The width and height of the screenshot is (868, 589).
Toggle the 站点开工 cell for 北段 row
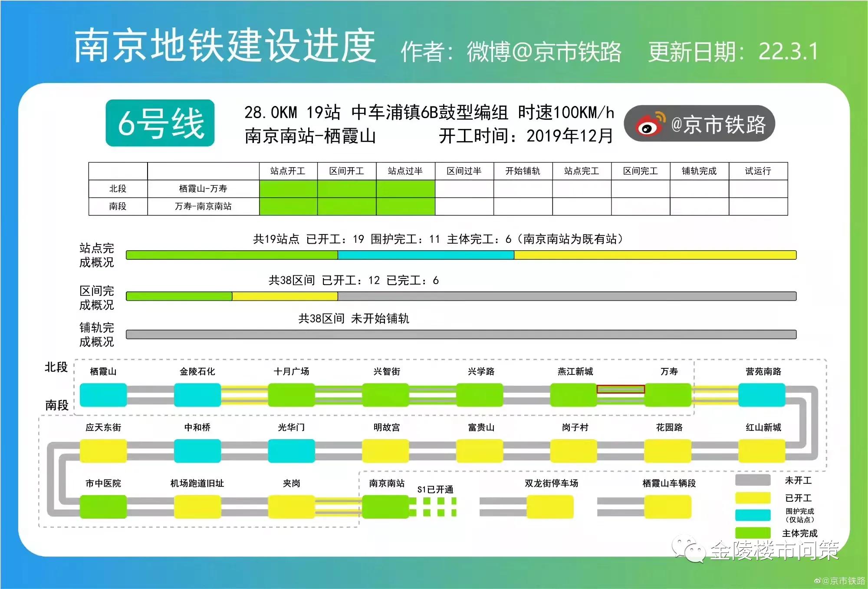pyautogui.click(x=289, y=189)
